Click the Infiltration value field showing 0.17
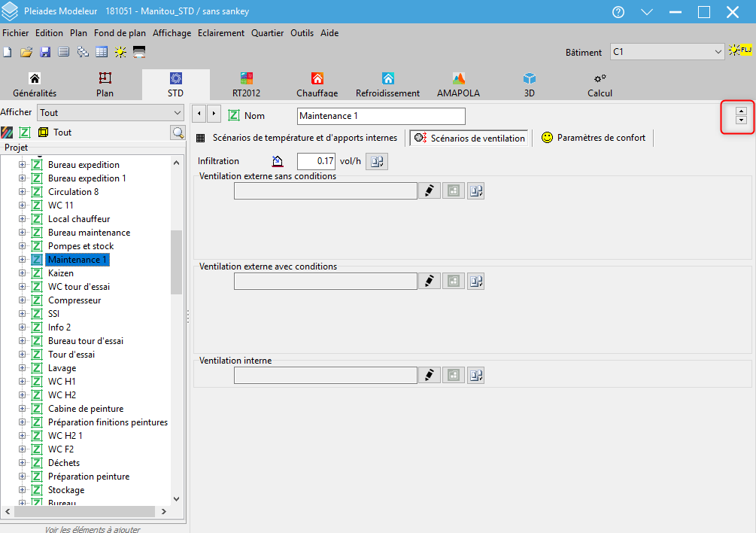Viewport: 756px width, 533px height. click(x=316, y=161)
